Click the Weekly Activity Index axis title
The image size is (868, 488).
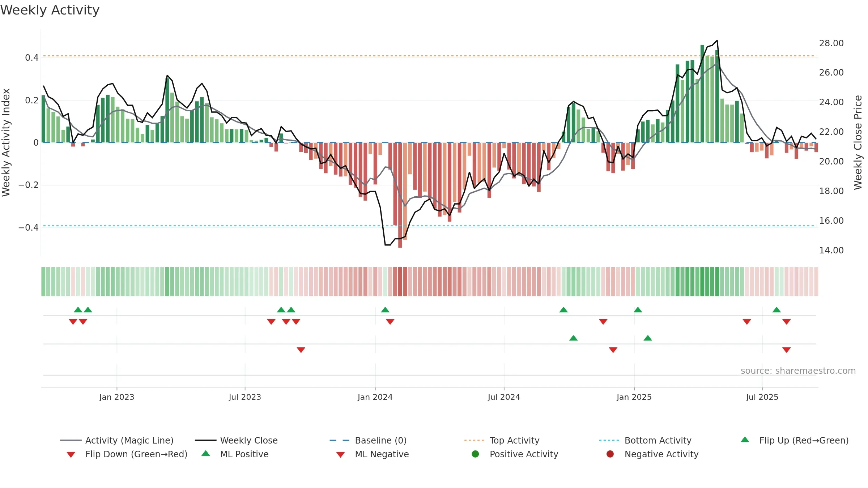(6, 142)
